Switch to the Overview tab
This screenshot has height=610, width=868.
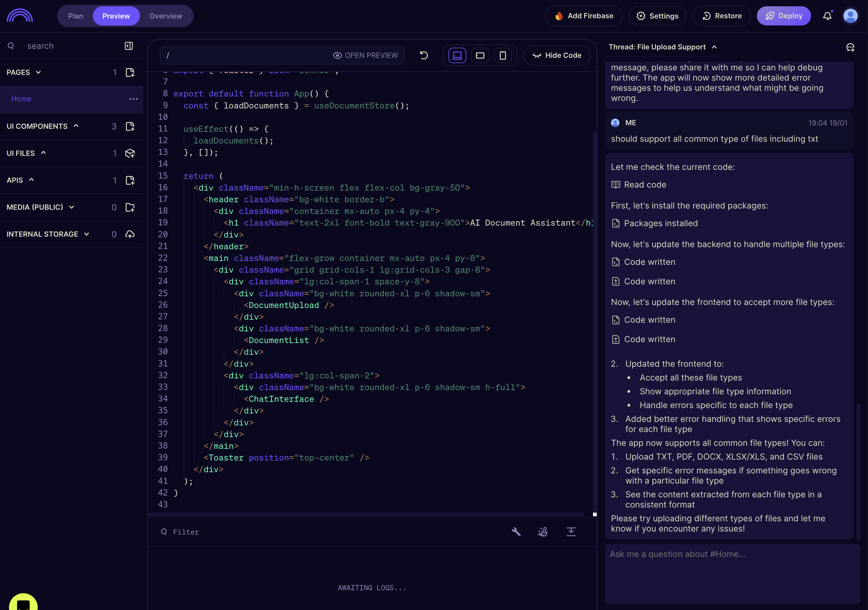pyautogui.click(x=166, y=16)
